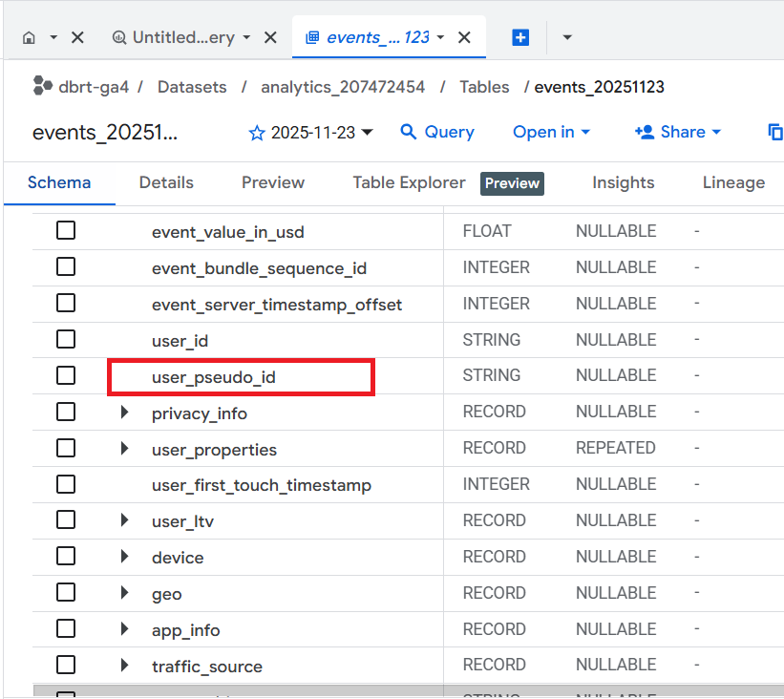
Task: Click the add new tab plus icon
Action: coord(520,38)
